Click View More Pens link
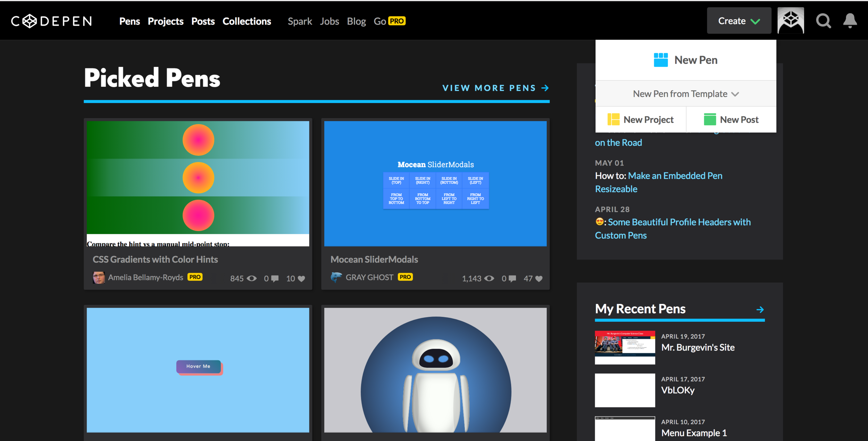This screenshot has width=868, height=441. point(495,88)
